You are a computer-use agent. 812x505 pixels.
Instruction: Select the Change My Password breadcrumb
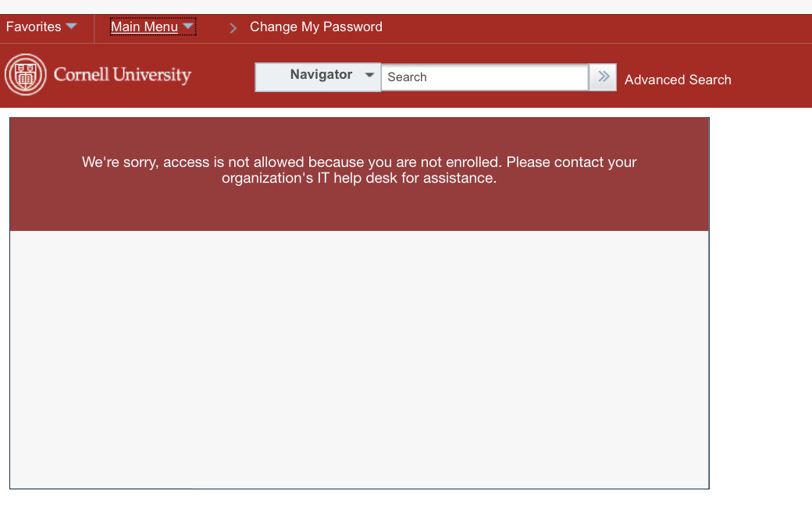315,27
